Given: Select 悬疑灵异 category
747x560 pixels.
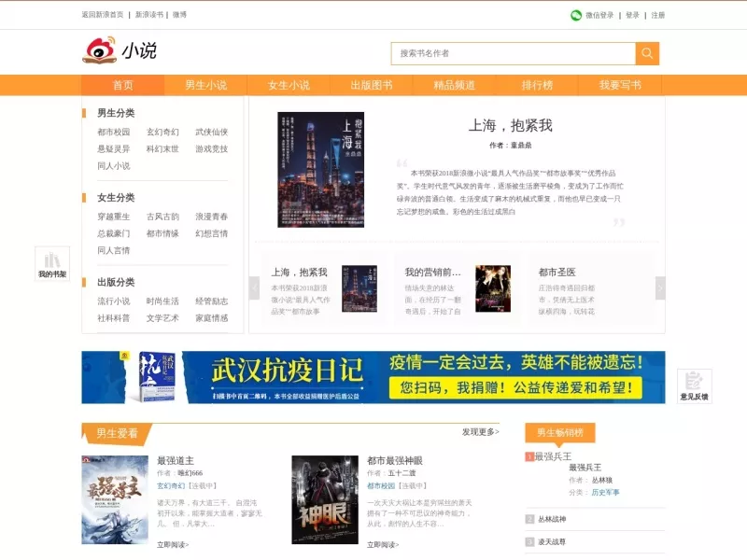Looking at the screenshot, I should click(113, 149).
